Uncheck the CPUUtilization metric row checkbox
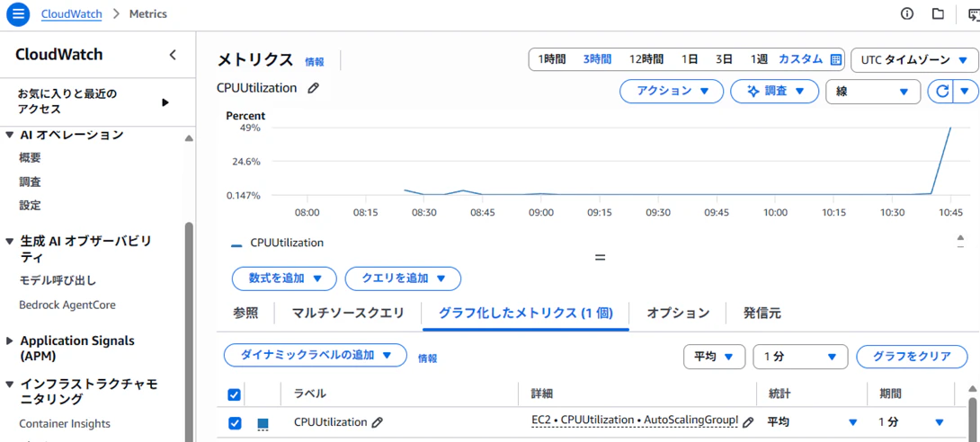980x442 pixels. (x=235, y=423)
